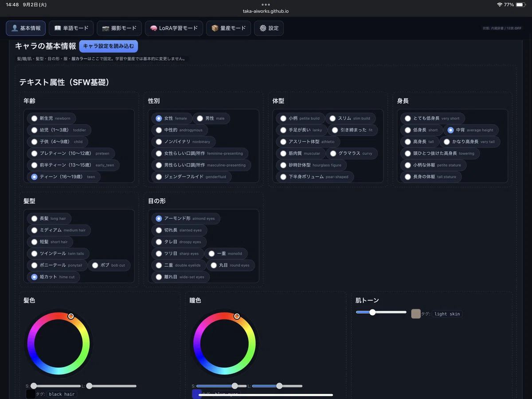Adjust eye color saturation S slider
The image size is (532, 399).
(x=222, y=386)
